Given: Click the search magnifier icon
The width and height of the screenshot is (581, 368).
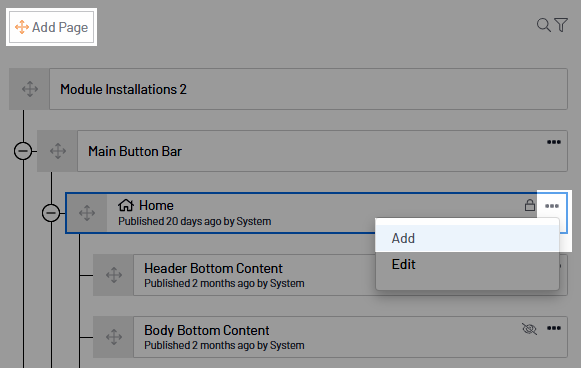Looking at the screenshot, I should click(544, 25).
